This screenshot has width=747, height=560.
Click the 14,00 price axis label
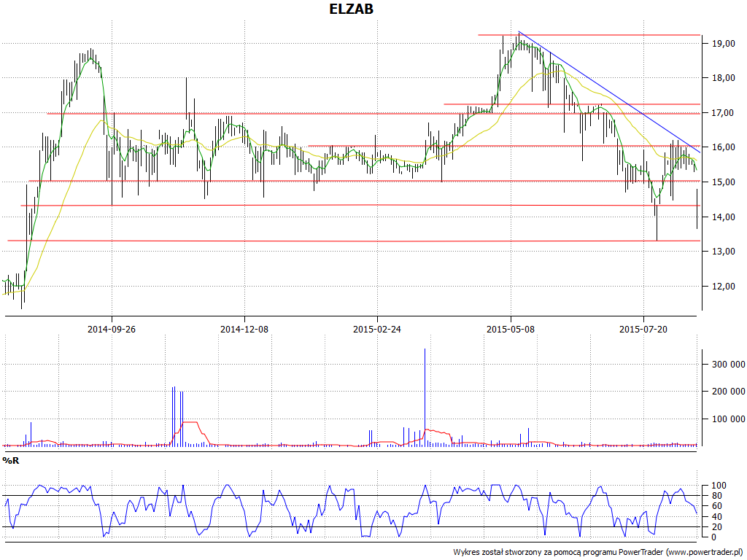(x=723, y=217)
